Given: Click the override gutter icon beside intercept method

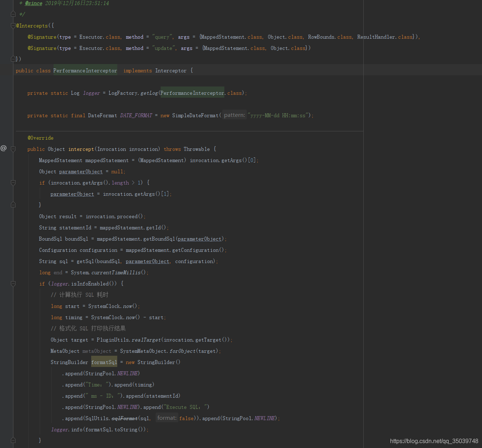Looking at the screenshot, I should click(4, 148).
